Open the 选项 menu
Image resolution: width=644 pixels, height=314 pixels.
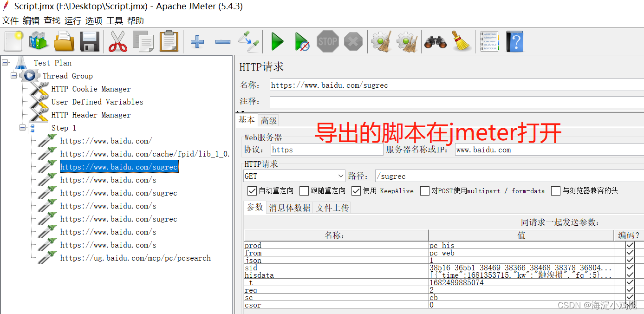coord(94,20)
